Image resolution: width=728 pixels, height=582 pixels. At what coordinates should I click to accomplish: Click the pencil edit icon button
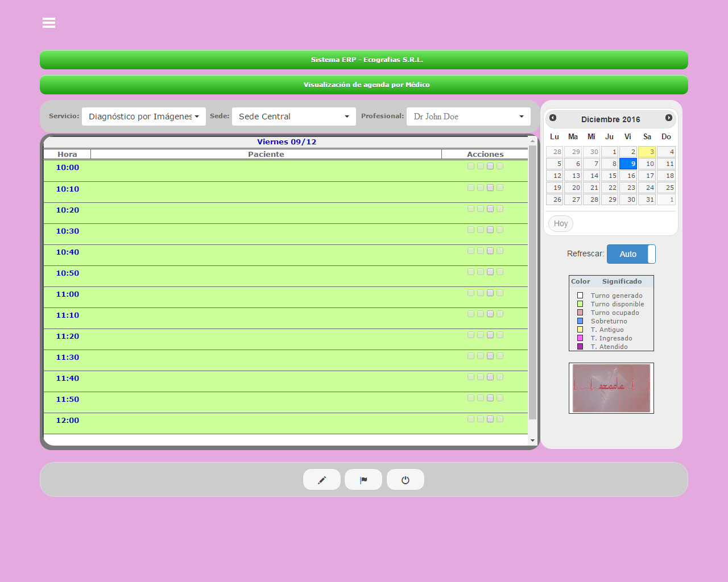[x=322, y=480]
